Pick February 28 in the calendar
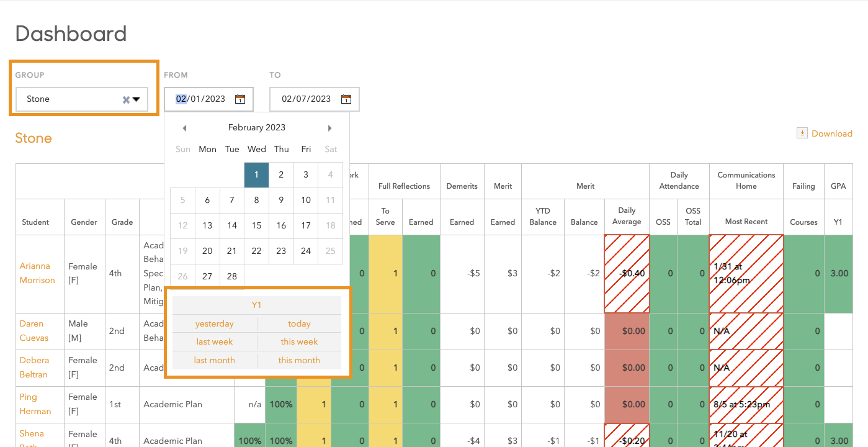The width and height of the screenshot is (868, 447). 232,276
